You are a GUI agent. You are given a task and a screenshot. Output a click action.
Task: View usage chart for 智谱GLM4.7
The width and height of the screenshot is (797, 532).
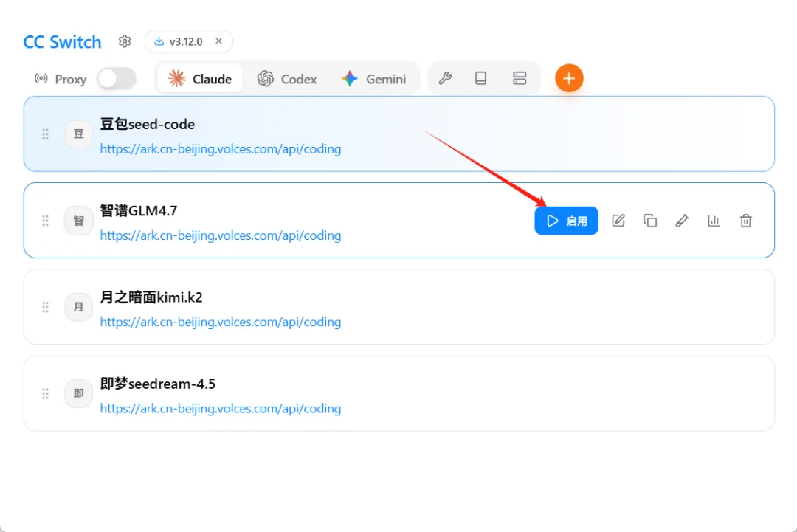coord(714,221)
